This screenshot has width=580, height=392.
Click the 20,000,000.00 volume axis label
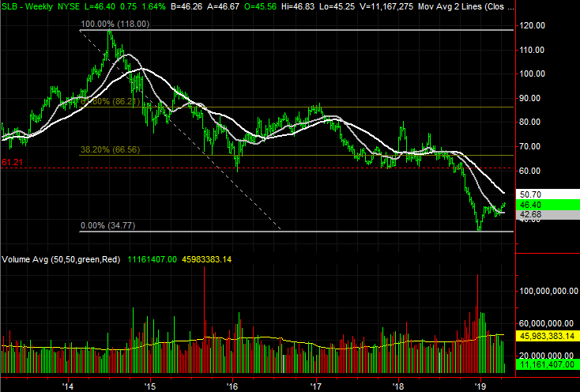(546, 356)
